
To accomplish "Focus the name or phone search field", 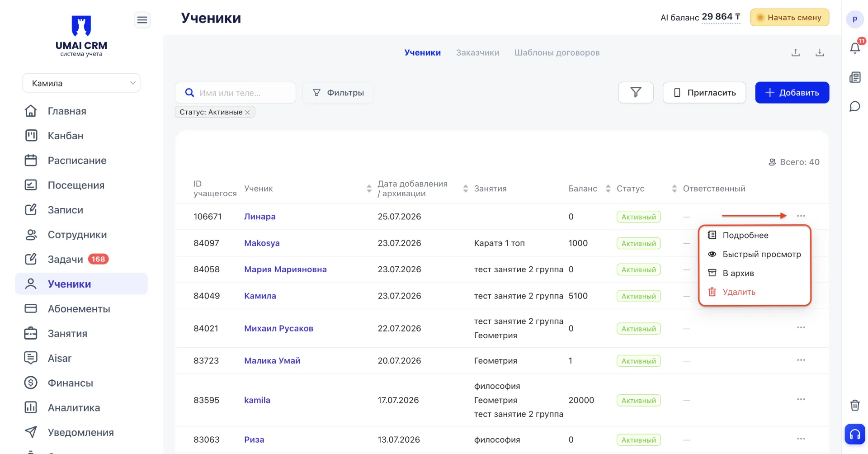I will click(x=236, y=93).
